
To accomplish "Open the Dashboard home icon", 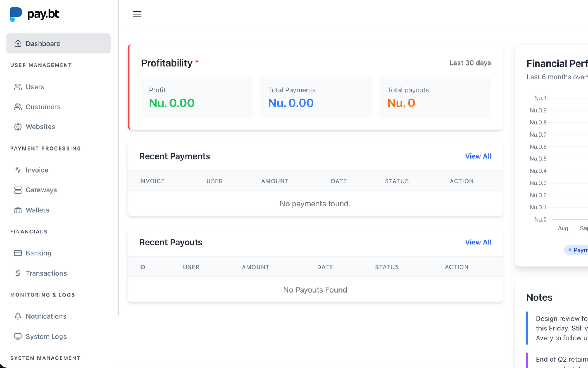I will [x=18, y=44].
